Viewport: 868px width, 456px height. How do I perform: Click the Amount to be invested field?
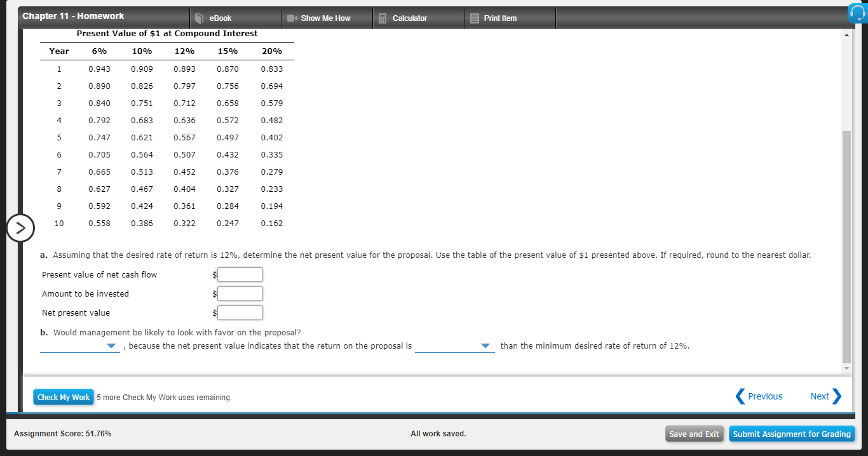[240, 293]
